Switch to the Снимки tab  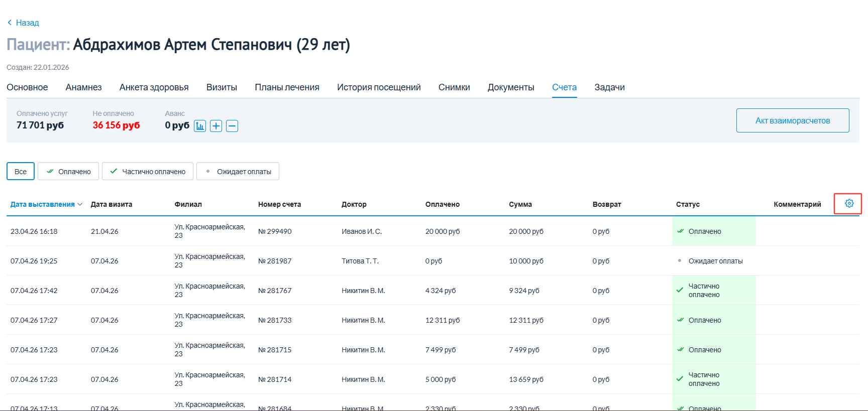tap(454, 87)
